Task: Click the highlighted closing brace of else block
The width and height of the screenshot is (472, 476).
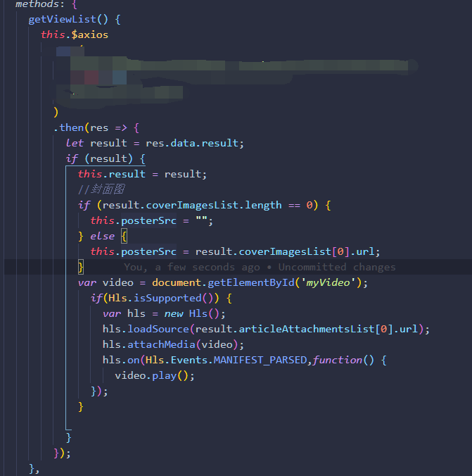Action: pos(81,267)
